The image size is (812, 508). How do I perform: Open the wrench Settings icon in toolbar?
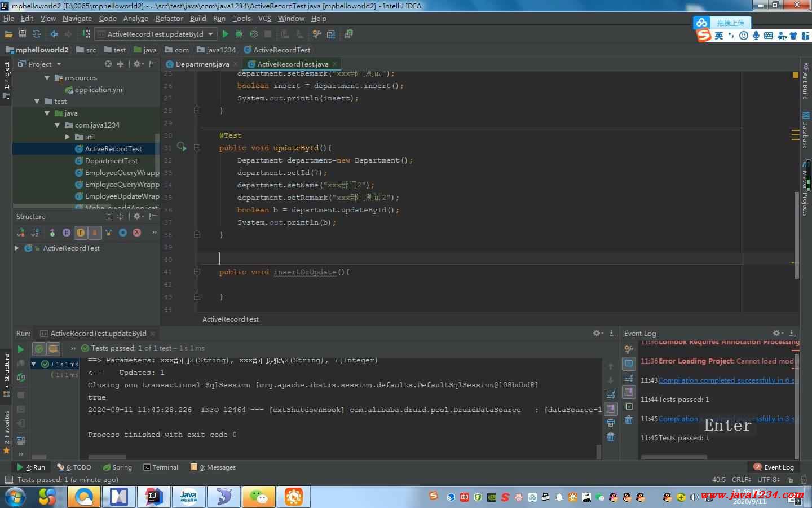pos(317,34)
